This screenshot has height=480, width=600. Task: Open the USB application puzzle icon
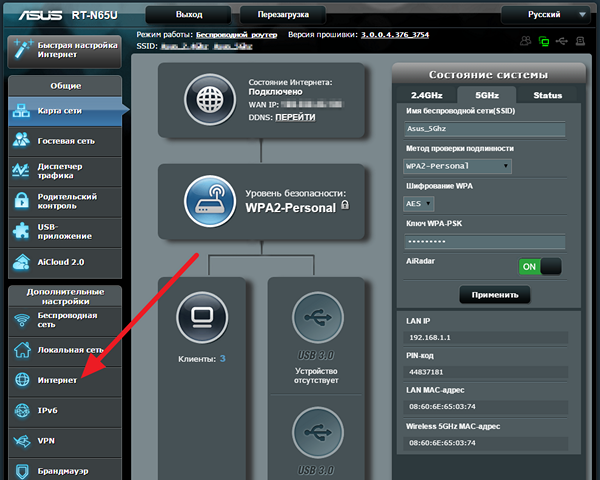point(22,231)
